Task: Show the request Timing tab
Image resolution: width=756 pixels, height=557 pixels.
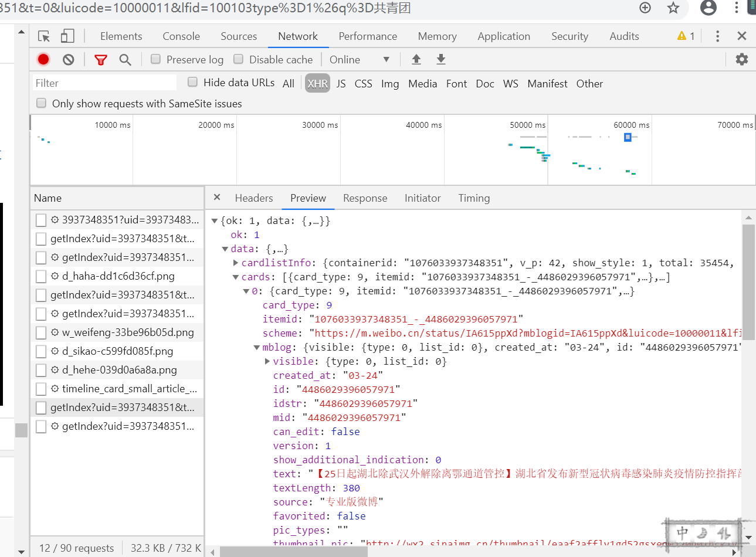Action: (x=474, y=198)
